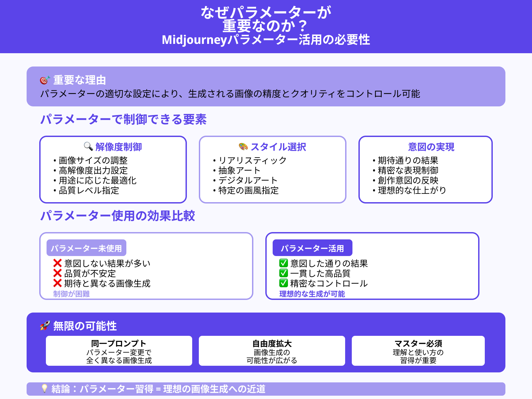Open the 同一プロンプト card

tap(119, 351)
